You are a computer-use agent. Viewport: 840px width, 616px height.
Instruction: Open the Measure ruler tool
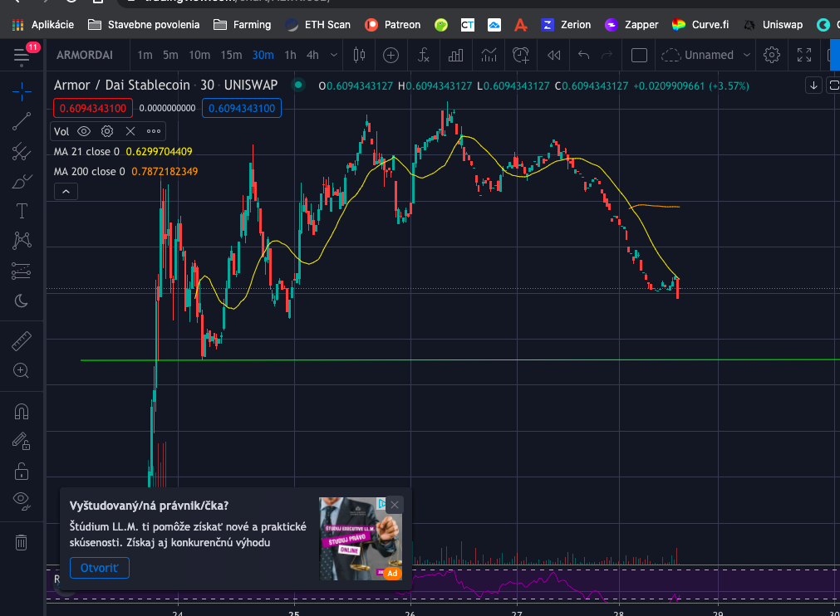(22, 340)
